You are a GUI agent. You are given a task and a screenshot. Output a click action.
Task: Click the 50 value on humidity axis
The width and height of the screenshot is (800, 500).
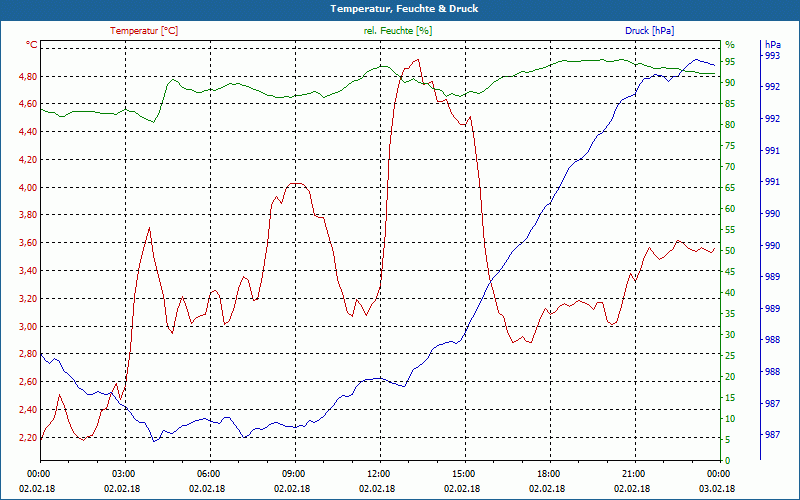[730, 251]
